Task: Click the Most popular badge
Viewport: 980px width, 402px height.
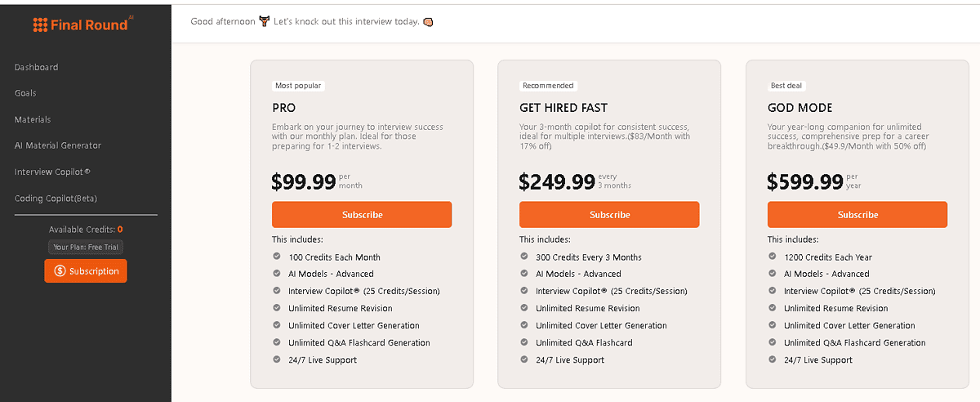Action: [x=298, y=86]
